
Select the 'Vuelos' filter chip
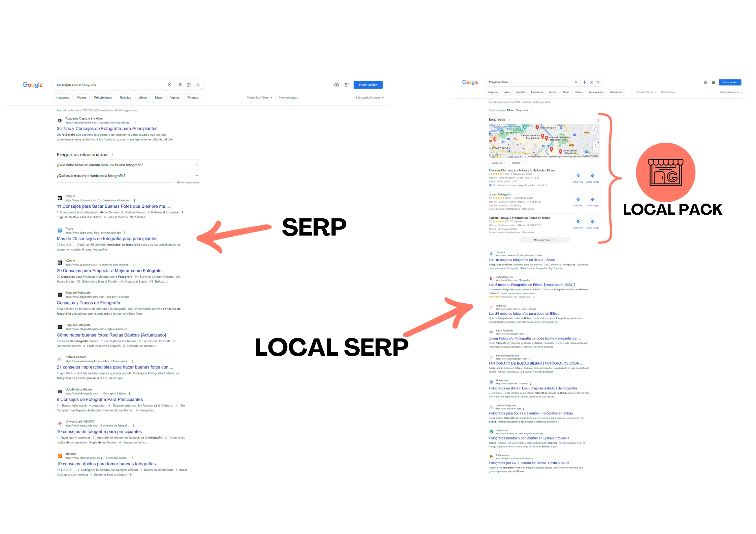tap(175, 98)
